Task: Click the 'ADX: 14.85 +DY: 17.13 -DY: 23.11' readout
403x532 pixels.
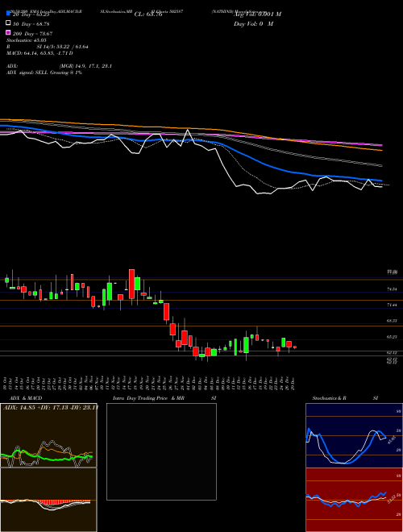Action: tap(51, 407)
